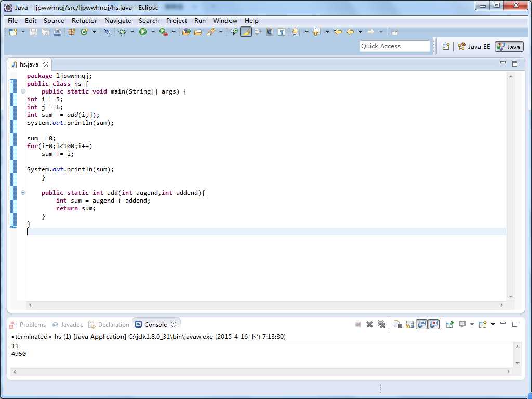This screenshot has width=532, height=399.
Task: Open the Navigate menu
Action: tap(118, 21)
